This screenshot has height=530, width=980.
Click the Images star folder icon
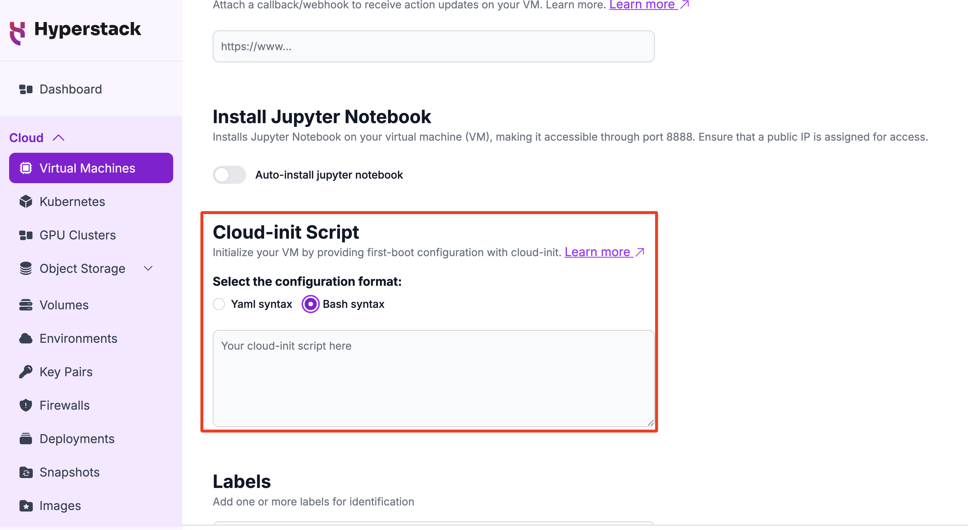click(x=26, y=506)
